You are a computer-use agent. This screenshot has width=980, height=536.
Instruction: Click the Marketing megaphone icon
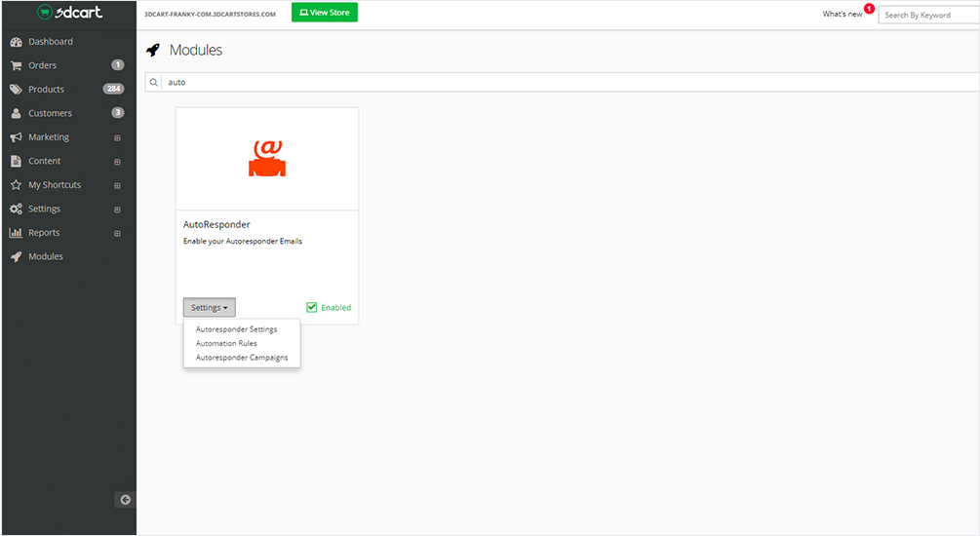16,137
